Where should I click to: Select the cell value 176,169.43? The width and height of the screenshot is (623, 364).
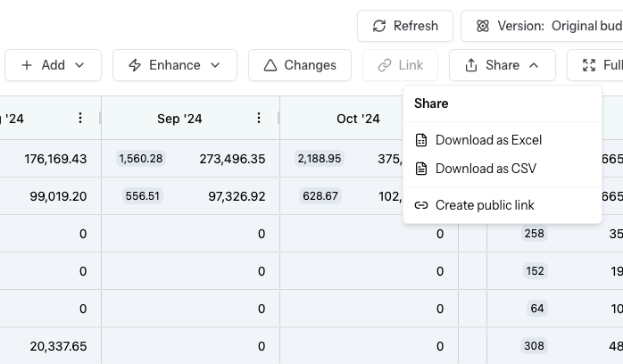pos(55,159)
